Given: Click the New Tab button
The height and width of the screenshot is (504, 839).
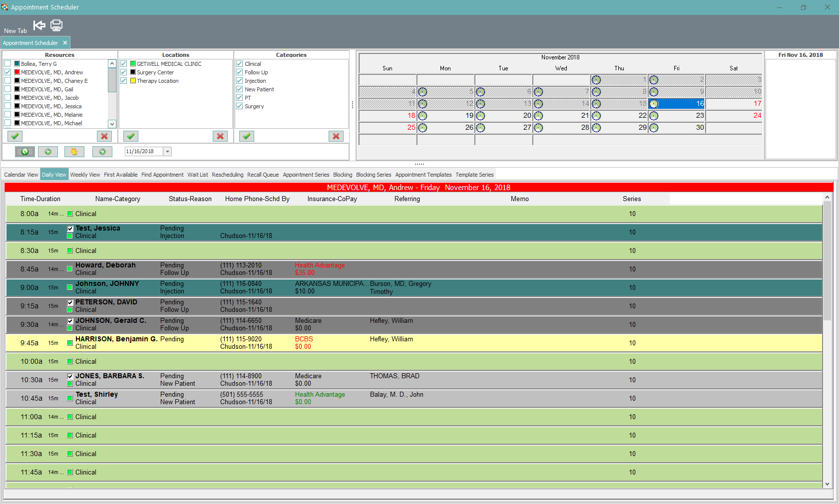Looking at the screenshot, I should click(15, 30).
